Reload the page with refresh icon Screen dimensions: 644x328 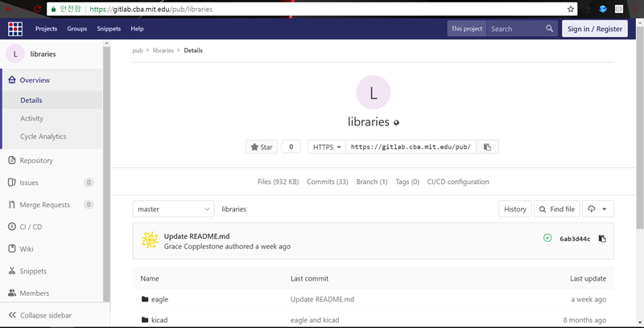tap(37, 9)
